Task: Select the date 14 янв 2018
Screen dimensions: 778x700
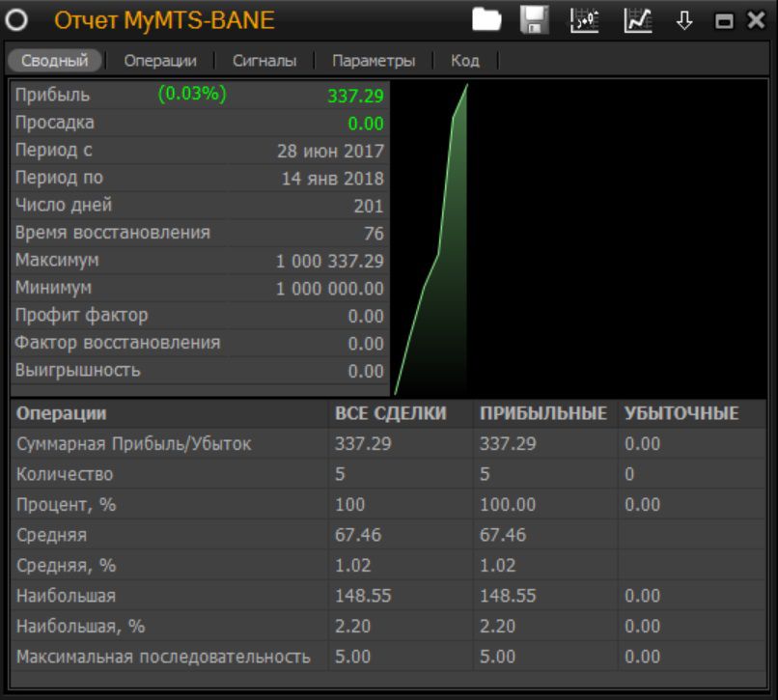Action: 332,179
